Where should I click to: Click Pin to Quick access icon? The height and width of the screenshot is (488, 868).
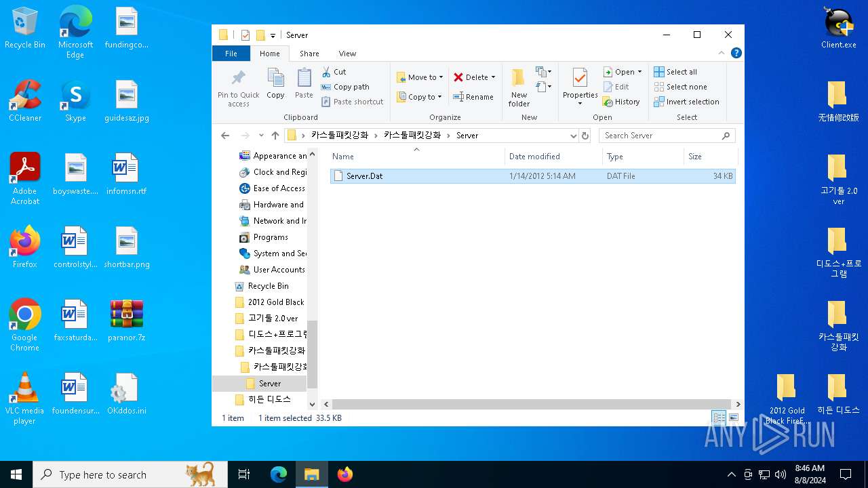[238, 77]
